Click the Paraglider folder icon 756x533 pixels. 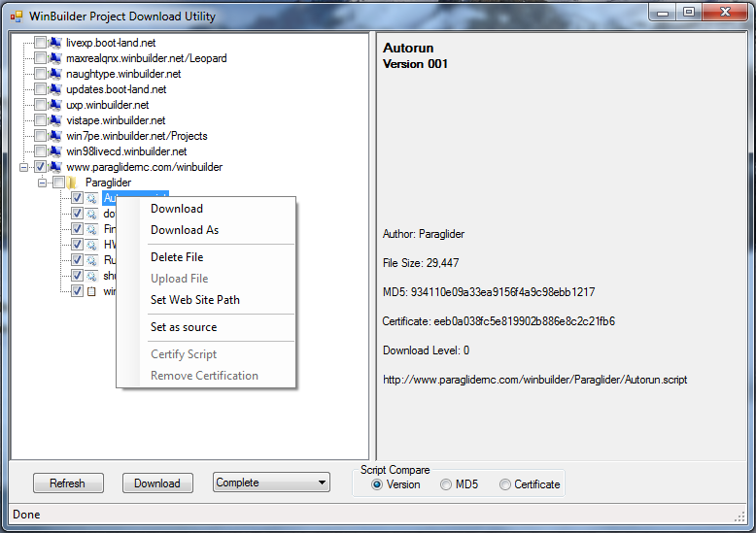pyautogui.click(x=74, y=183)
